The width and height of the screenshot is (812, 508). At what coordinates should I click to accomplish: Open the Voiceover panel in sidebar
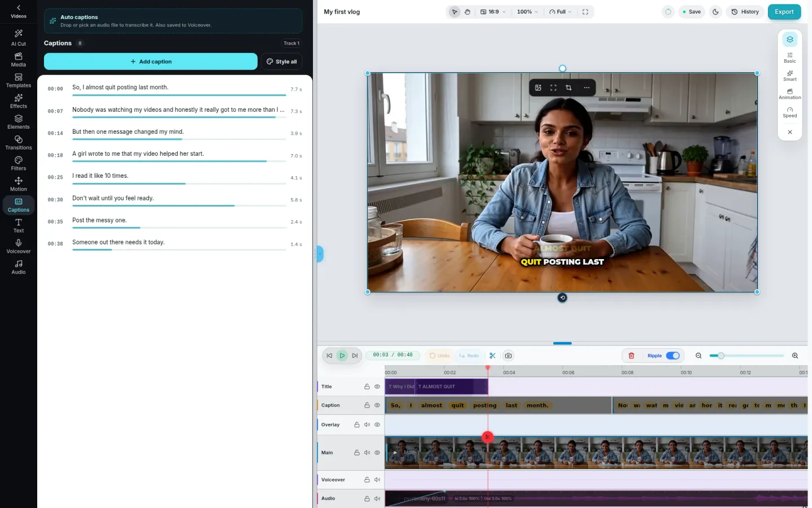click(x=19, y=246)
